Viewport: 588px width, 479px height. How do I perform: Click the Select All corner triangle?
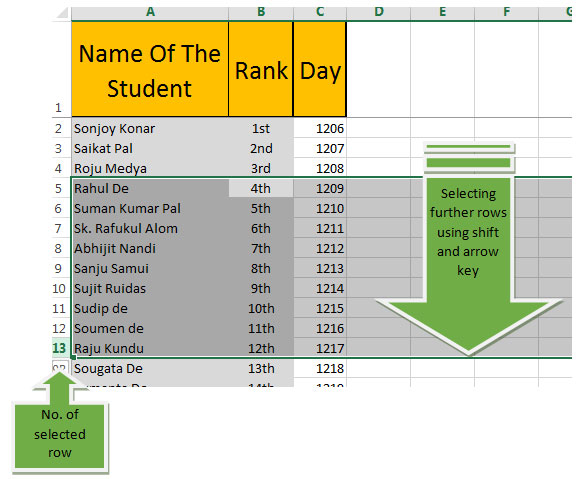[62, 13]
